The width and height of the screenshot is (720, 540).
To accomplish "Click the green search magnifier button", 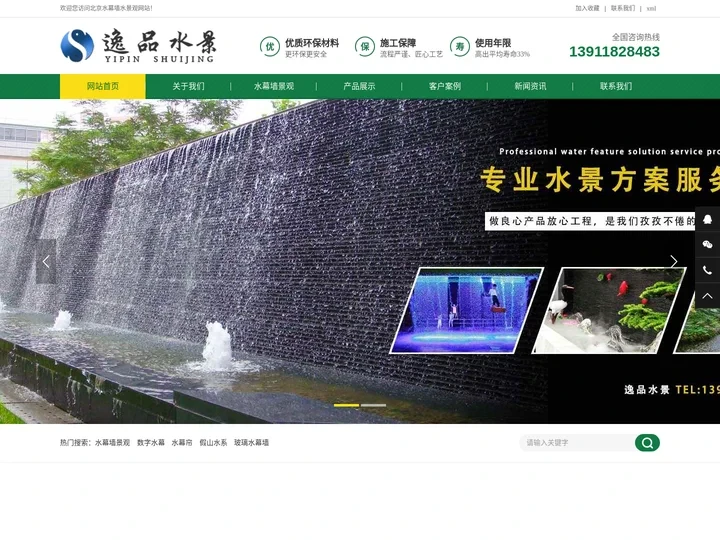I will click(x=647, y=443).
